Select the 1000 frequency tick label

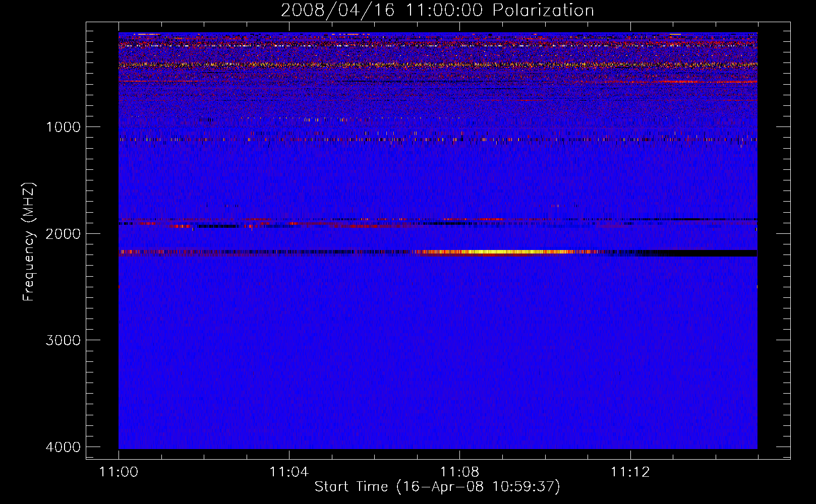(x=63, y=127)
